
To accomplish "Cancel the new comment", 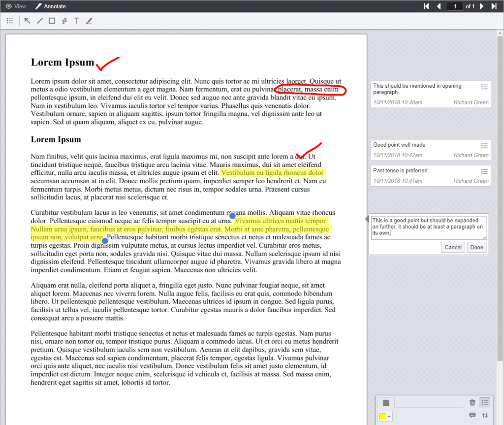I will (x=453, y=247).
